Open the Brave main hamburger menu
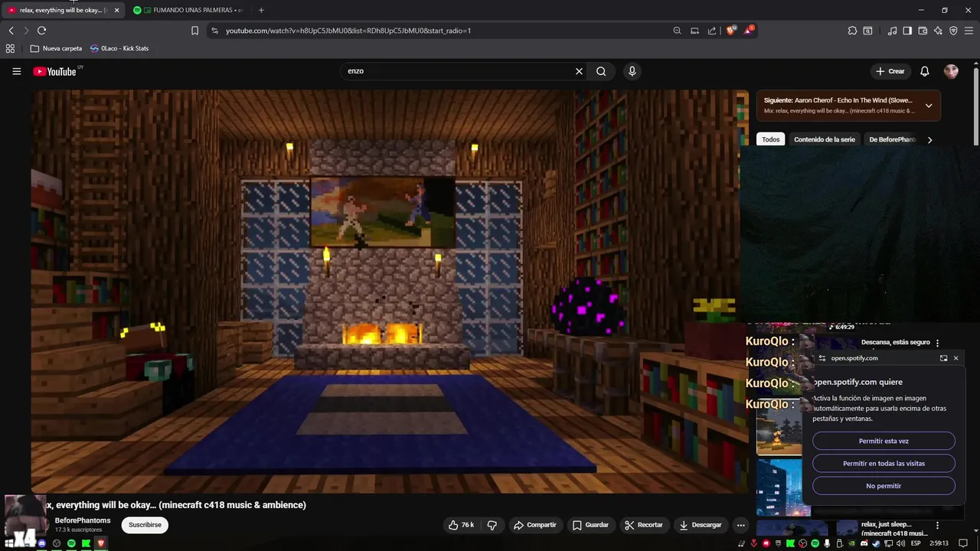The width and height of the screenshot is (980, 551). (969, 31)
